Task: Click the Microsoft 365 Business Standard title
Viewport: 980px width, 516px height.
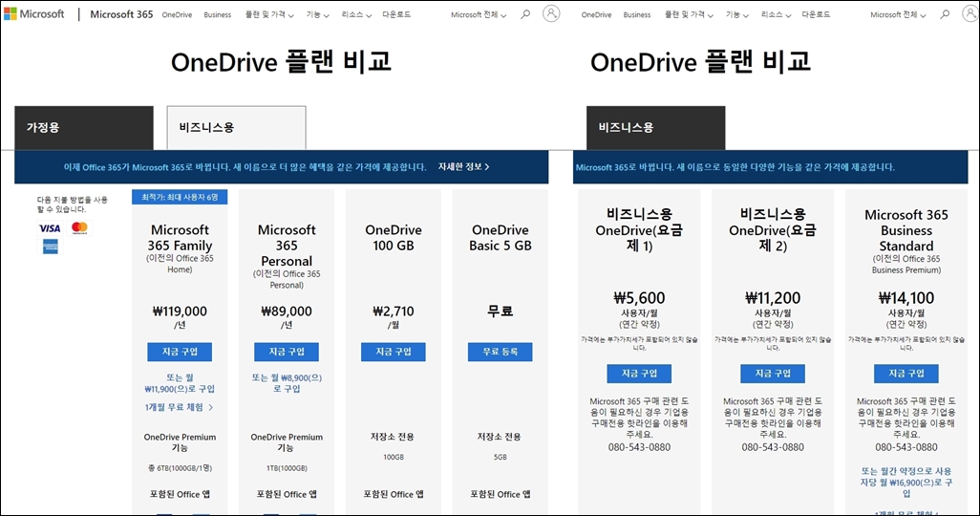Action: (x=906, y=230)
